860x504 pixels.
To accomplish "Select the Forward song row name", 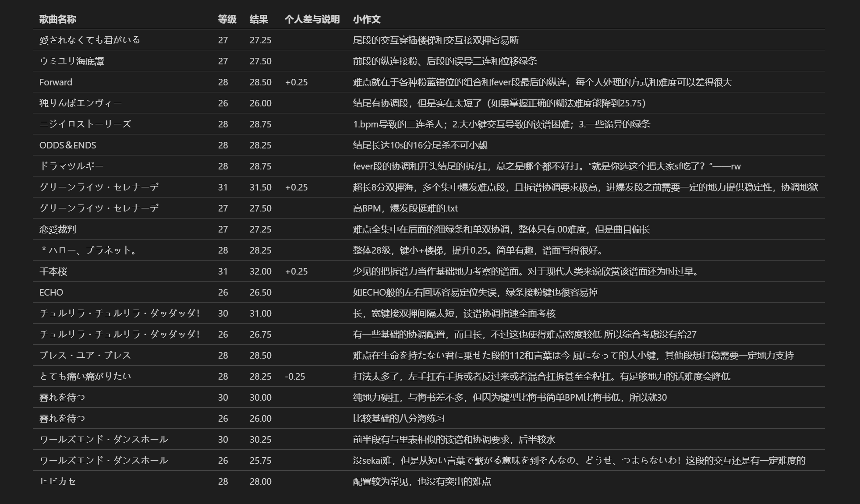I will [56, 82].
